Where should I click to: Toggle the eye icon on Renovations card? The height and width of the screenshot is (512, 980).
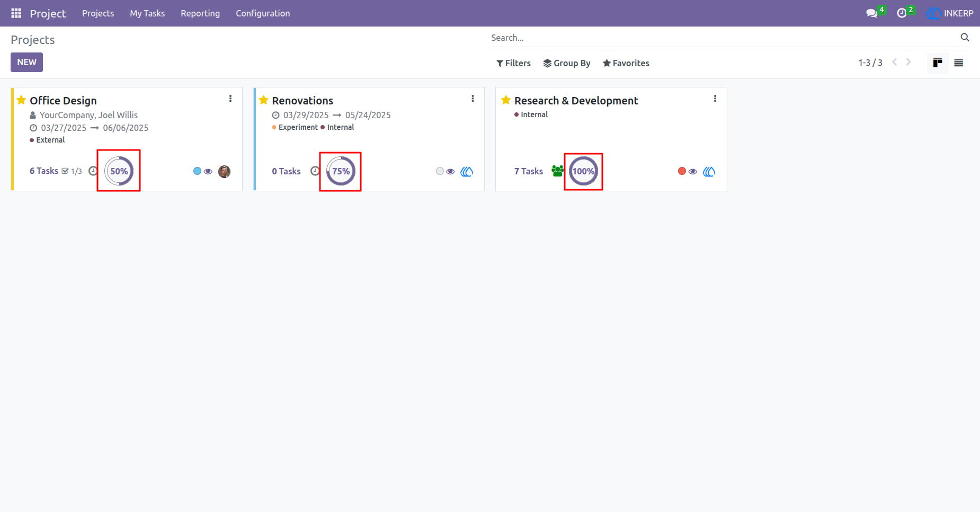tap(450, 171)
